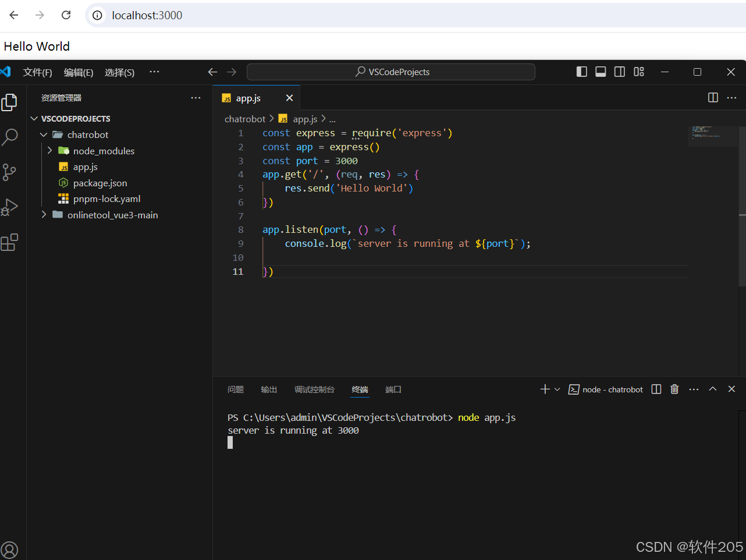746x560 pixels.
Task: Select the app.js editor tab
Action: [257, 98]
